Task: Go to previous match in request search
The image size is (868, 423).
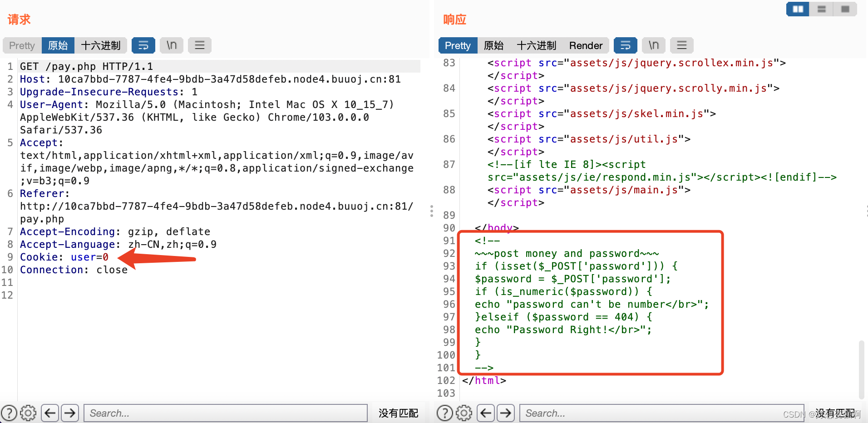Action: pyautogui.click(x=50, y=413)
